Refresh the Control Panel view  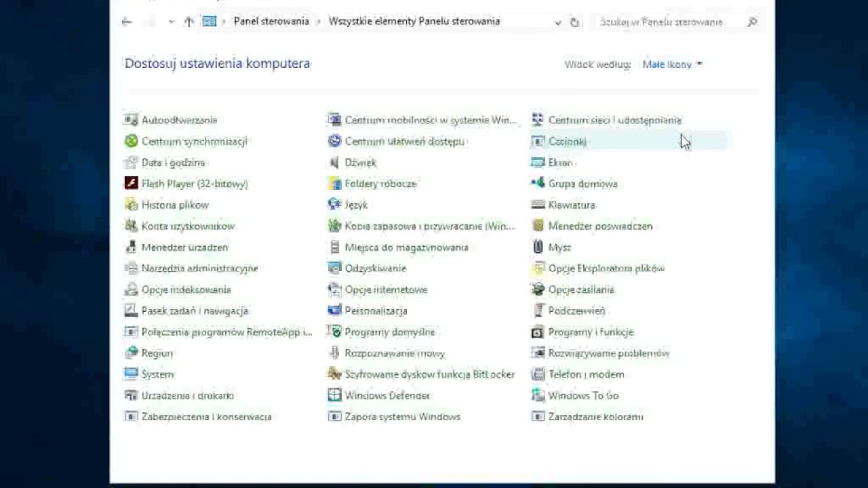click(x=575, y=22)
